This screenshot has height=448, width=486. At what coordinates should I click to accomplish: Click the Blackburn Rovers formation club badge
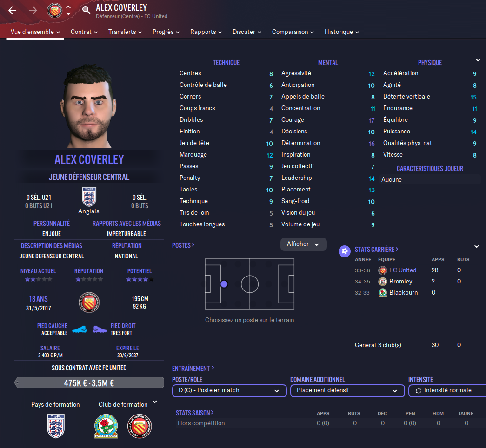[x=106, y=426]
